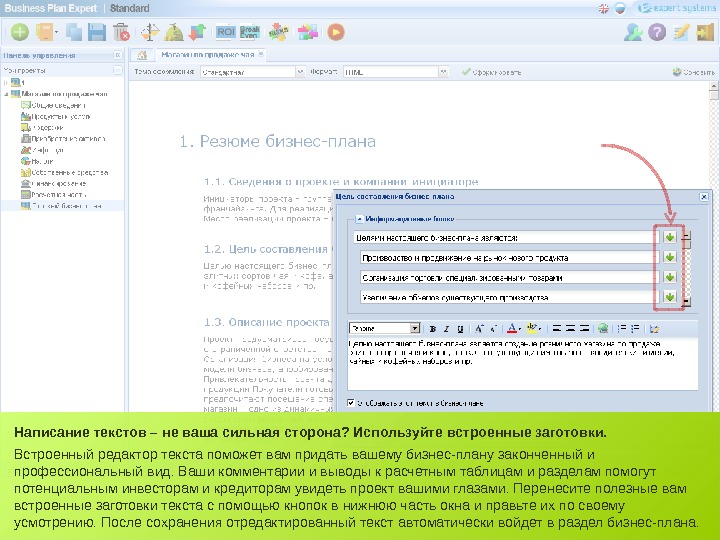The width and height of the screenshot is (720, 540).
Task: Click into the business plan goal text area
Action: click(523, 364)
